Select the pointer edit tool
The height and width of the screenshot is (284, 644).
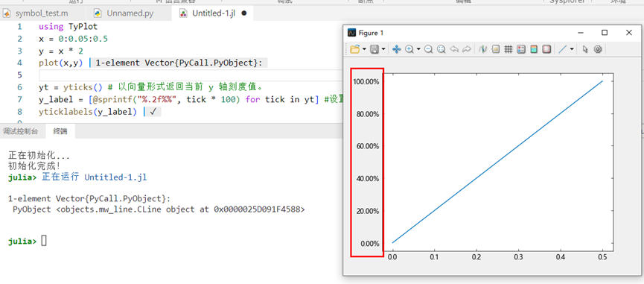point(585,49)
